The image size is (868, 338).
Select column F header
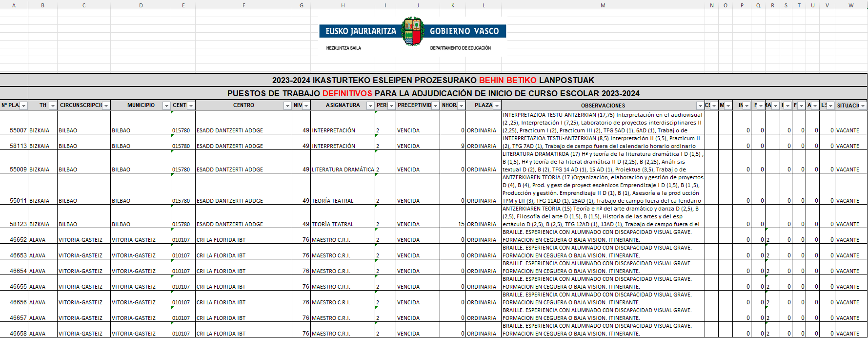pyautogui.click(x=243, y=5)
